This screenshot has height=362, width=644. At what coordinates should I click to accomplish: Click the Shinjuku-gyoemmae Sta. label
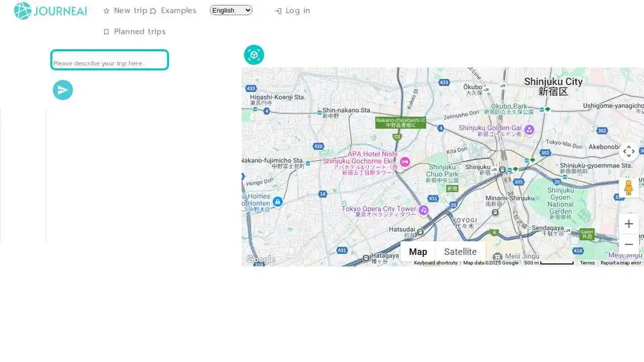pos(596,168)
